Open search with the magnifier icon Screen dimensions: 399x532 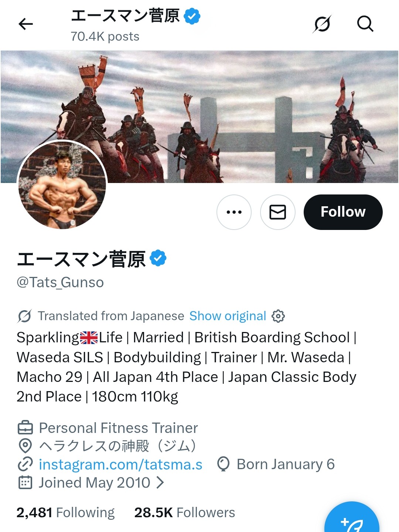tap(365, 24)
